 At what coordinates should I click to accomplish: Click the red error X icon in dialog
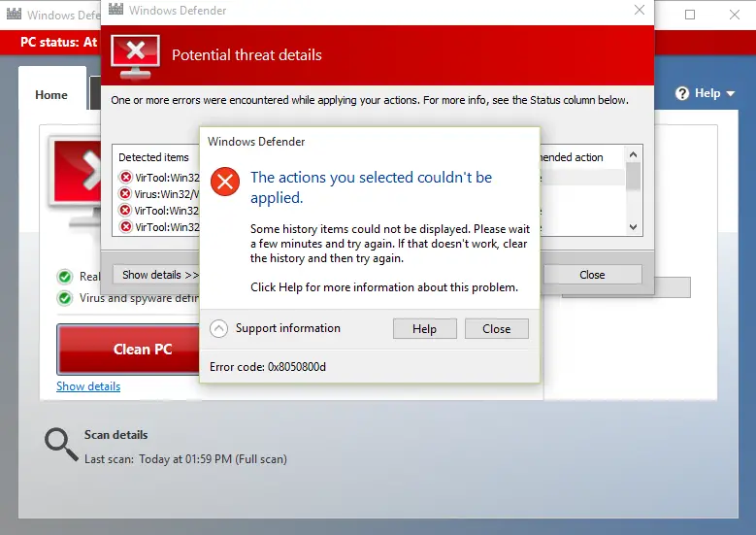(225, 182)
